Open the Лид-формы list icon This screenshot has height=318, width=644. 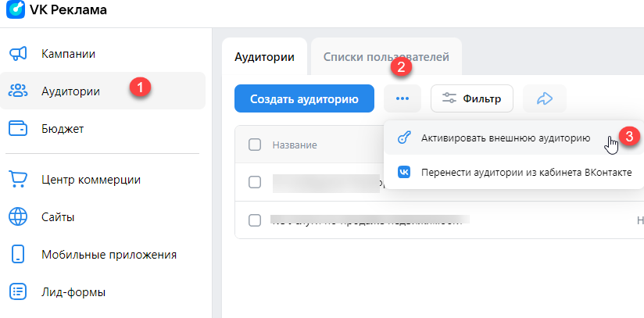[18, 292]
